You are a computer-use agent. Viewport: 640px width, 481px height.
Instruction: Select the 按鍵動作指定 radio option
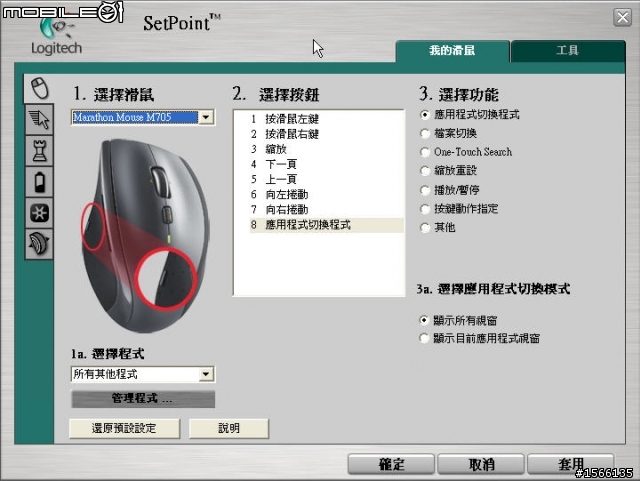(425, 209)
